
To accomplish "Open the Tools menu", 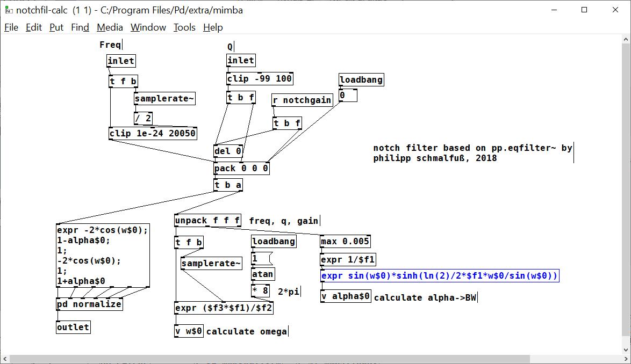I will coord(184,27).
